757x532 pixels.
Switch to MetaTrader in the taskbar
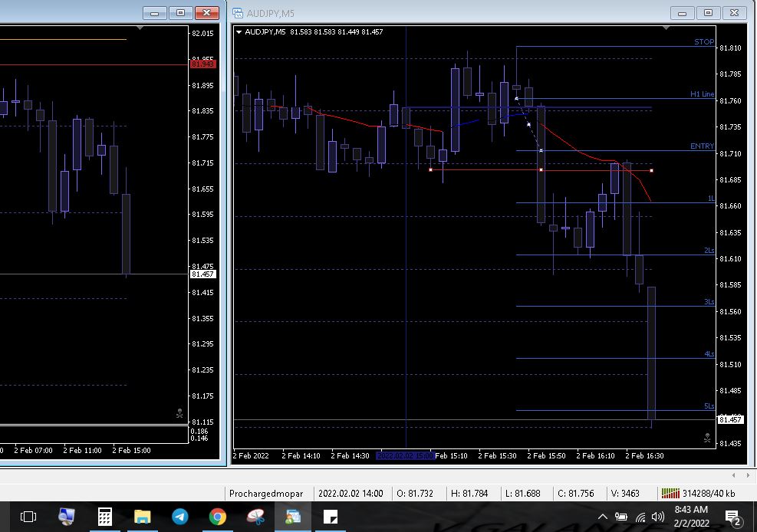coord(293,517)
